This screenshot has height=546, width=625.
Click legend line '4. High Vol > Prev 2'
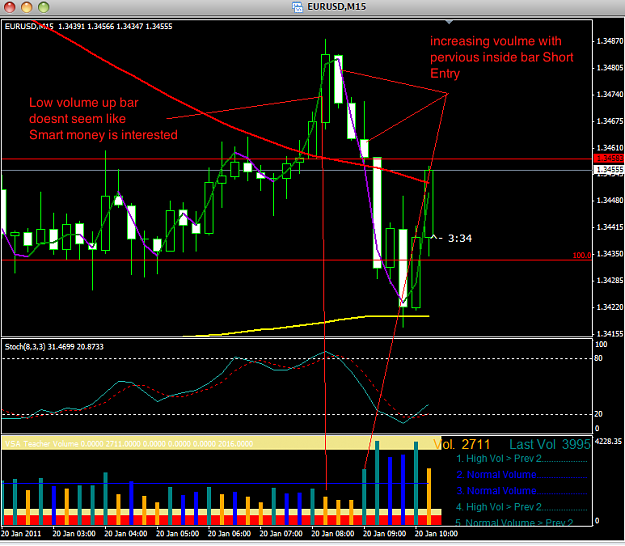pos(521,507)
